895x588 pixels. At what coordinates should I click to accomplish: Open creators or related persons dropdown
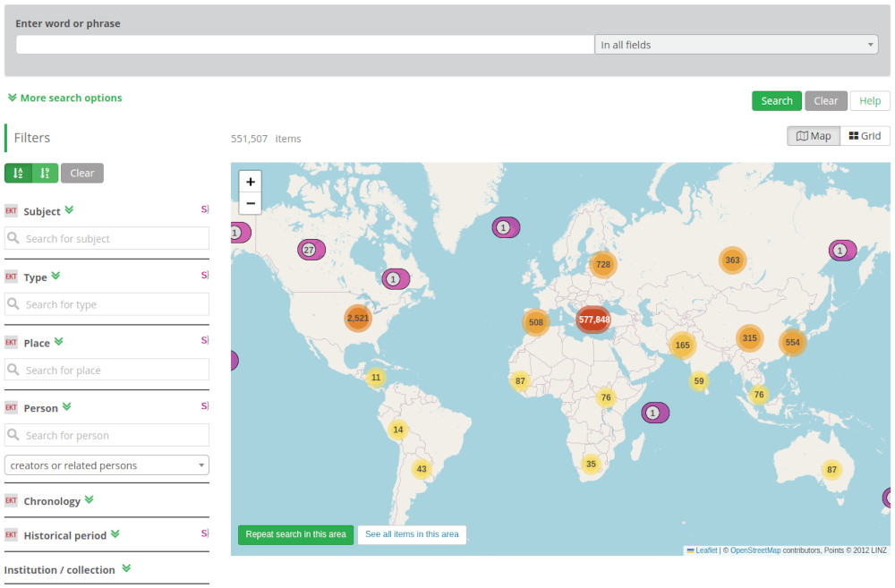tap(107, 465)
